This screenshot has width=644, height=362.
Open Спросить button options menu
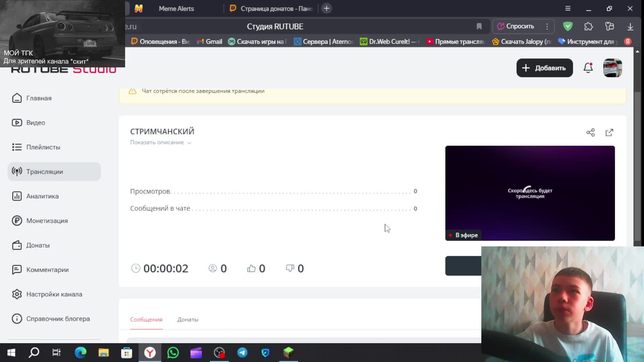point(547,26)
